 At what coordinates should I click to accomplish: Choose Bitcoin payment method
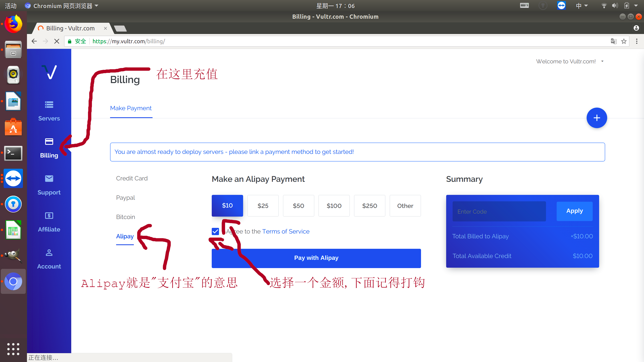pyautogui.click(x=126, y=217)
